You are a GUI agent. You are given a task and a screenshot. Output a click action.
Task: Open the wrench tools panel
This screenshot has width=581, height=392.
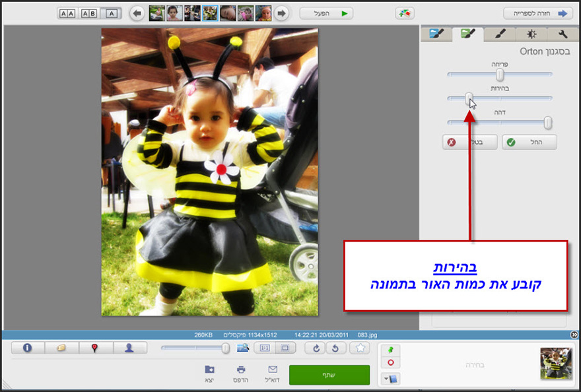click(563, 33)
